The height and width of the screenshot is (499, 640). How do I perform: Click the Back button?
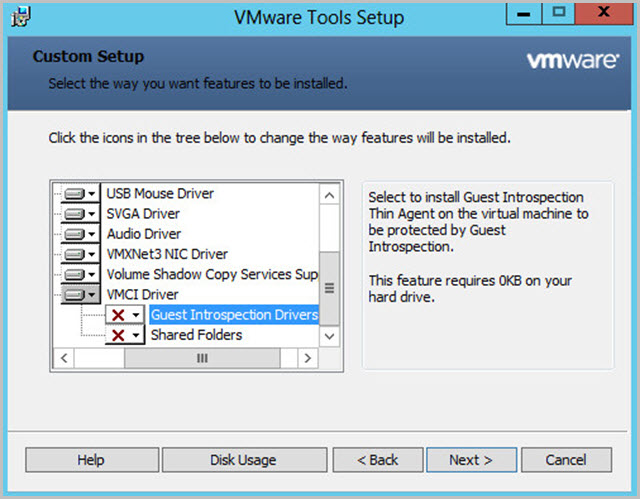tap(378, 460)
